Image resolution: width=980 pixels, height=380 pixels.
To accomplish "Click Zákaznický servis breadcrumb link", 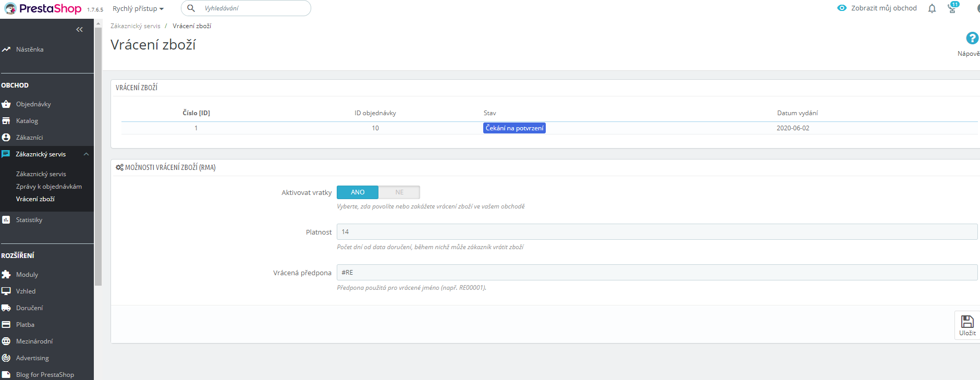I will [x=136, y=26].
